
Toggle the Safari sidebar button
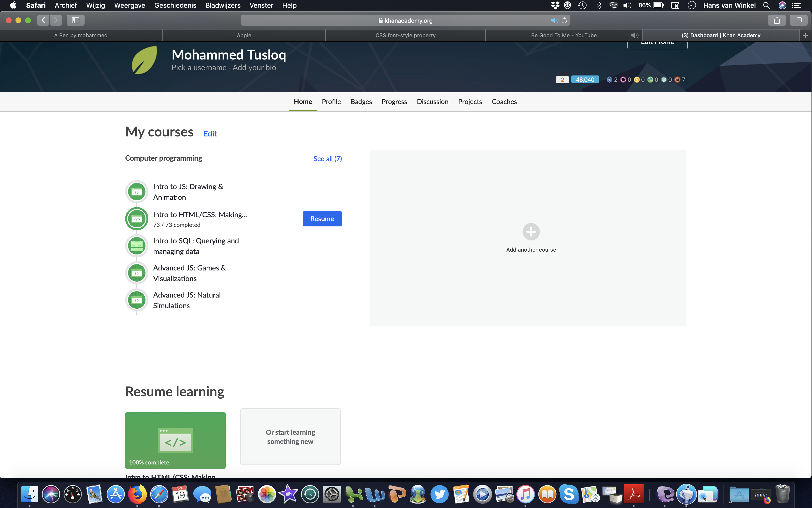coord(75,21)
